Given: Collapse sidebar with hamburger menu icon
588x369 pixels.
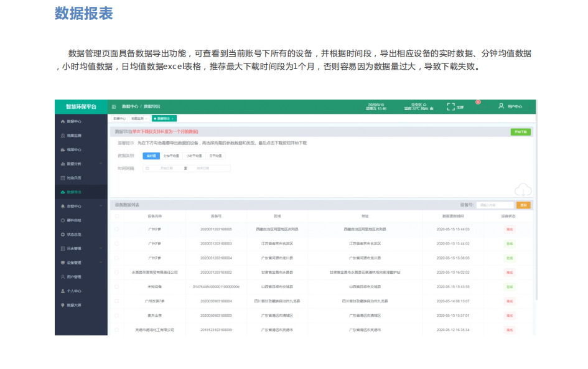Looking at the screenshot, I should pos(114,107).
